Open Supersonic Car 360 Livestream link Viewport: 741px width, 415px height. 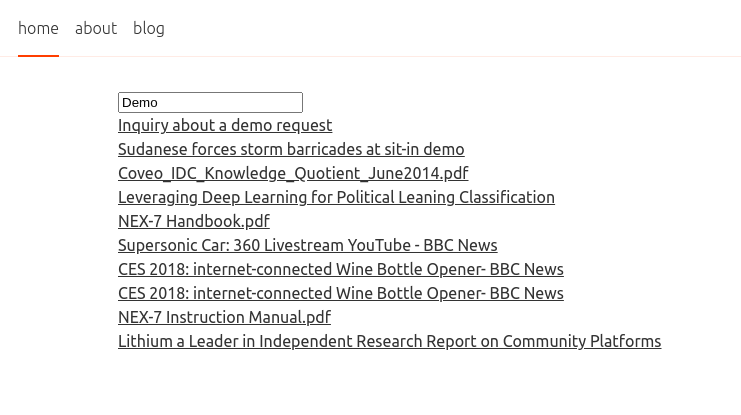click(307, 245)
